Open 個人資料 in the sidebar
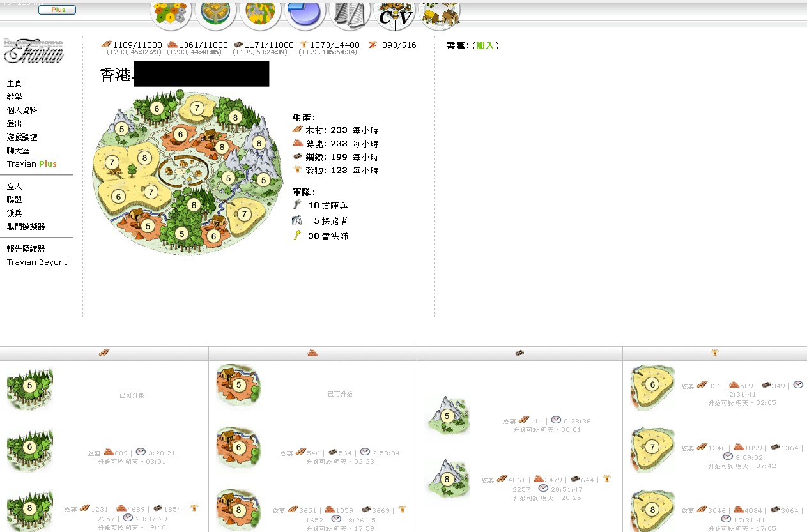807x532 pixels. [22, 110]
